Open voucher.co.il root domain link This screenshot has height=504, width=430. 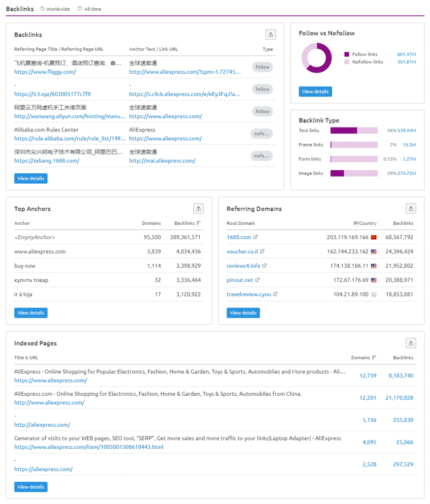[243, 252]
